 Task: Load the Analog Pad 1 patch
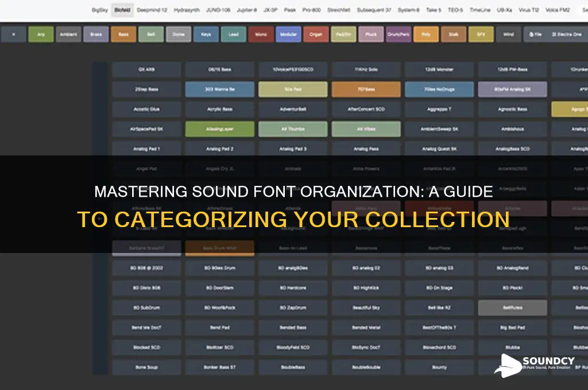tap(146, 149)
